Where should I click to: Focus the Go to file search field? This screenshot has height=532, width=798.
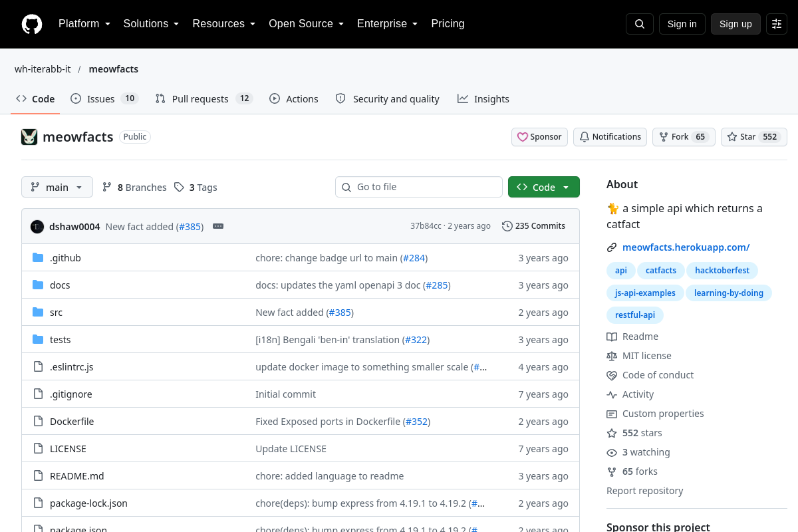point(419,187)
